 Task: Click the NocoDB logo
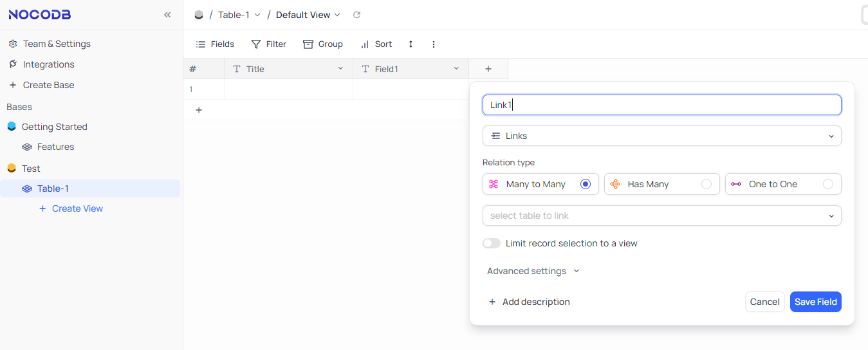click(x=40, y=15)
